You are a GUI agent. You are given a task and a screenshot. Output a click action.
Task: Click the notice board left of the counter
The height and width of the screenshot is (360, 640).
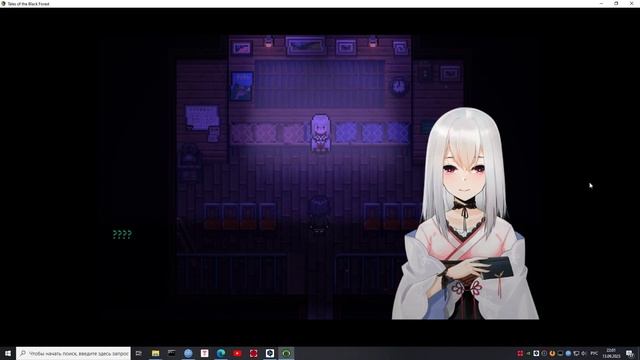click(202, 118)
